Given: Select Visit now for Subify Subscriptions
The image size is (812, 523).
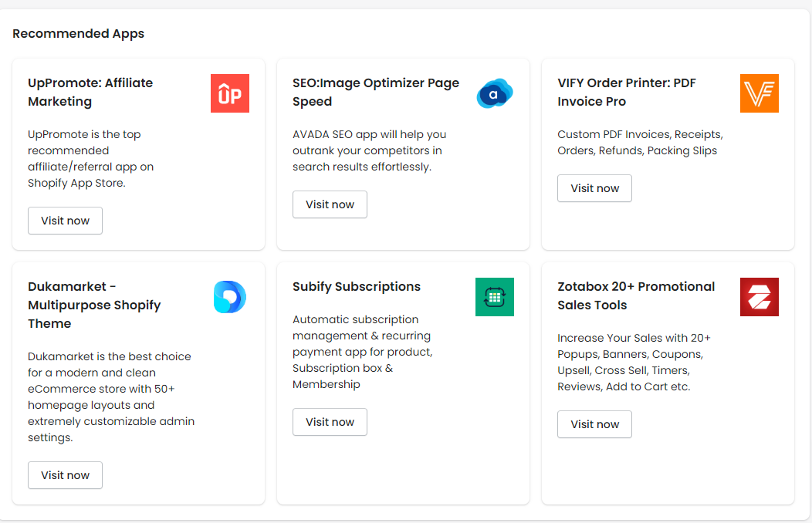Looking at the screenshot, I should [x=330, y=422].
